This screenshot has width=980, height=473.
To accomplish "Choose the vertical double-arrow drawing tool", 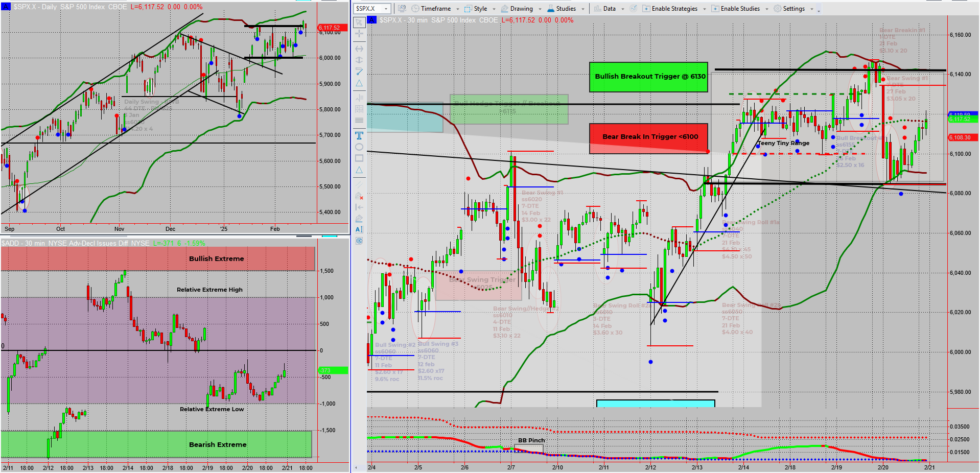I will click(359, 60).
